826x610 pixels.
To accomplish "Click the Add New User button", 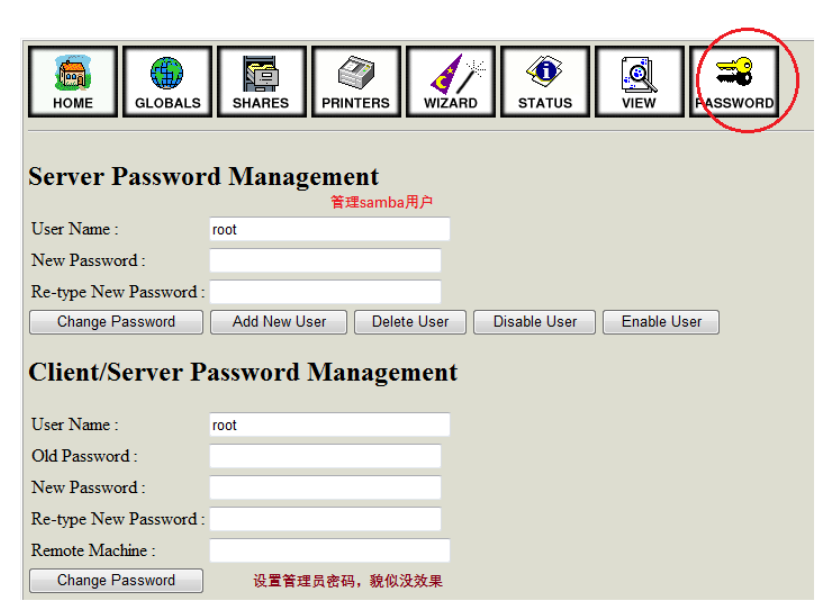I will (279, 322).
